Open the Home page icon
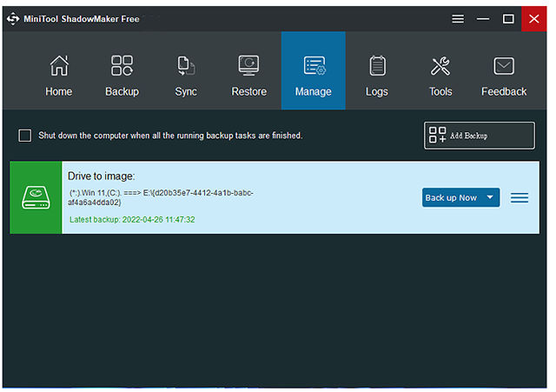Screen dimensions: 556x392 pos(58,66)
